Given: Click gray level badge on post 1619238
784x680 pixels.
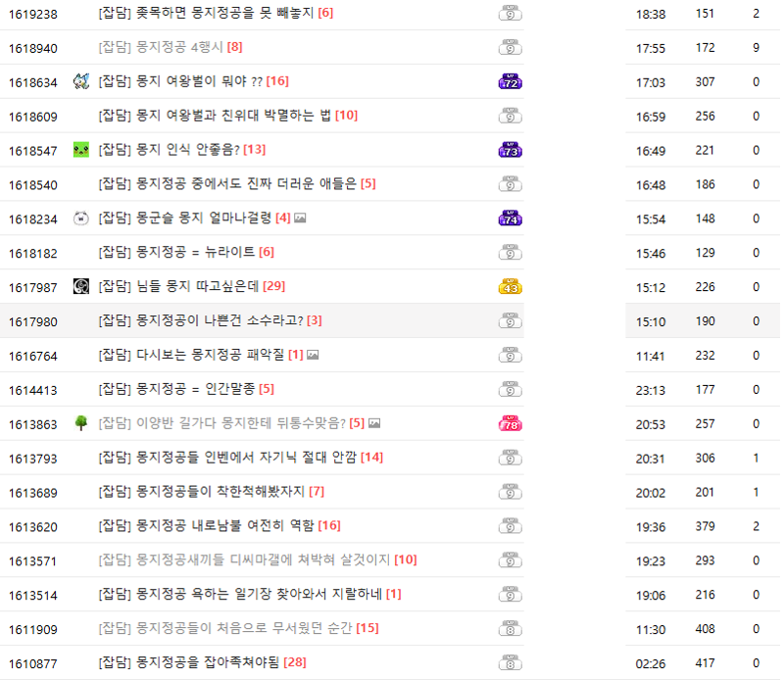Looking at the screenshot, I should click(510, 13).
